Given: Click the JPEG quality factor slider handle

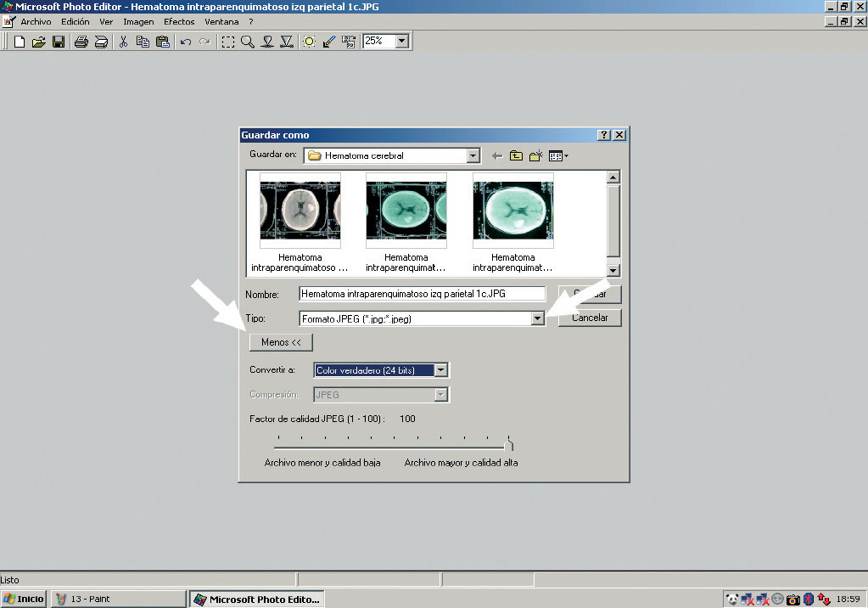Looking at the screenshot, I should pos(508,444).
